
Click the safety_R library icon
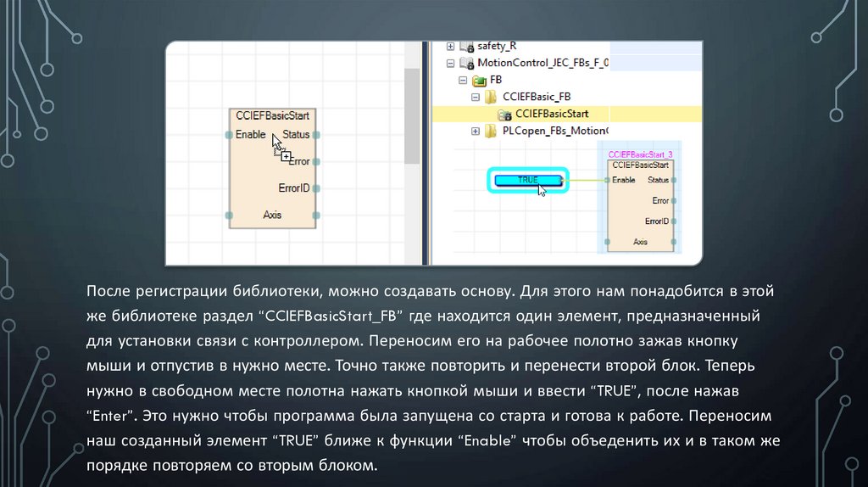(467, 46)
